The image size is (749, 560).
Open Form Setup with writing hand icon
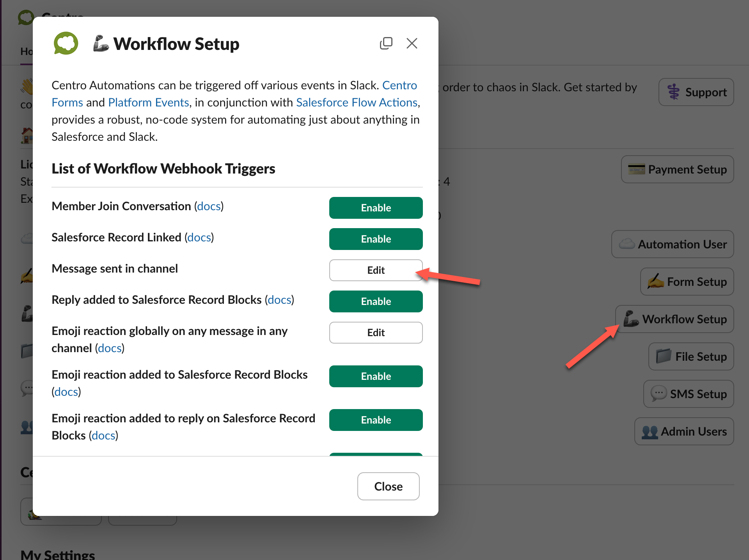click(x=687, y=282)
